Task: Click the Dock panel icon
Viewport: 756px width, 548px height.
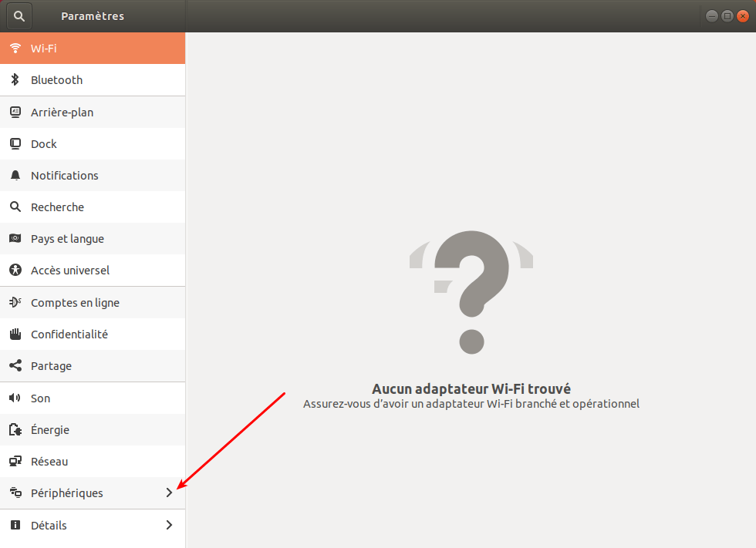Action: [15, 144]
